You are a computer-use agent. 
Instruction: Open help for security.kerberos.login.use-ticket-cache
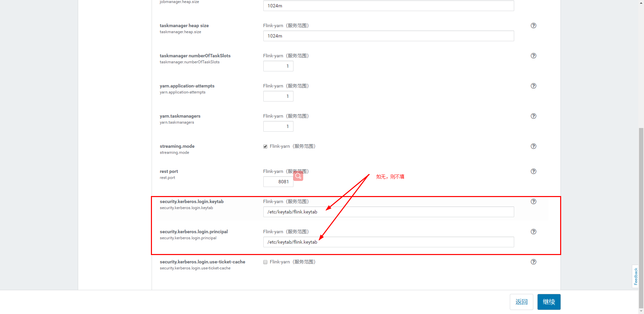(533, 262)
